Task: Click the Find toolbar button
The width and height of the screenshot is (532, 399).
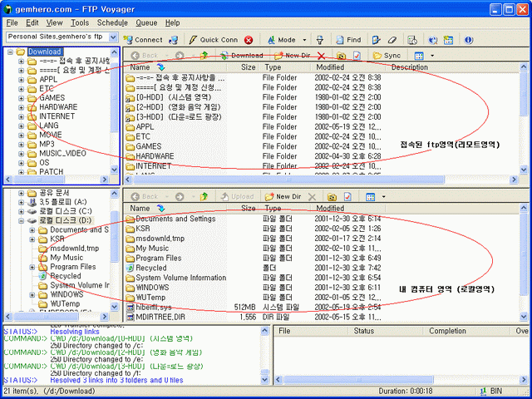Action: click(x=348, y=40)
